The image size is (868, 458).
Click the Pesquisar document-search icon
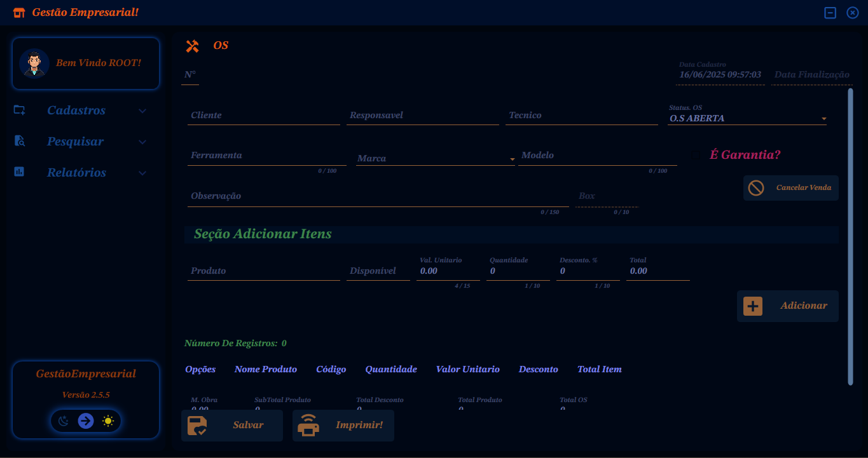[20, 141]
